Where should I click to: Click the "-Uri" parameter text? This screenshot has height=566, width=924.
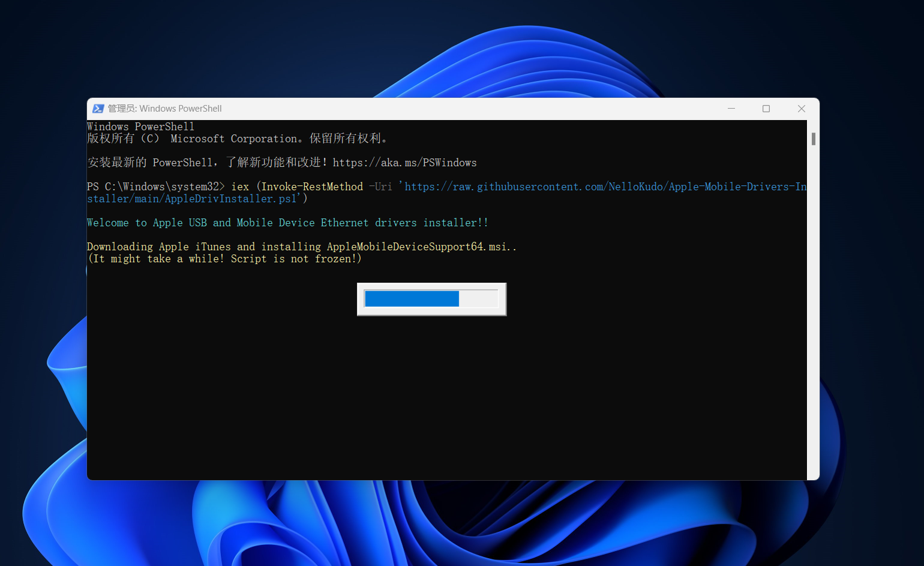pyautogui.click(x=381, y=187)
